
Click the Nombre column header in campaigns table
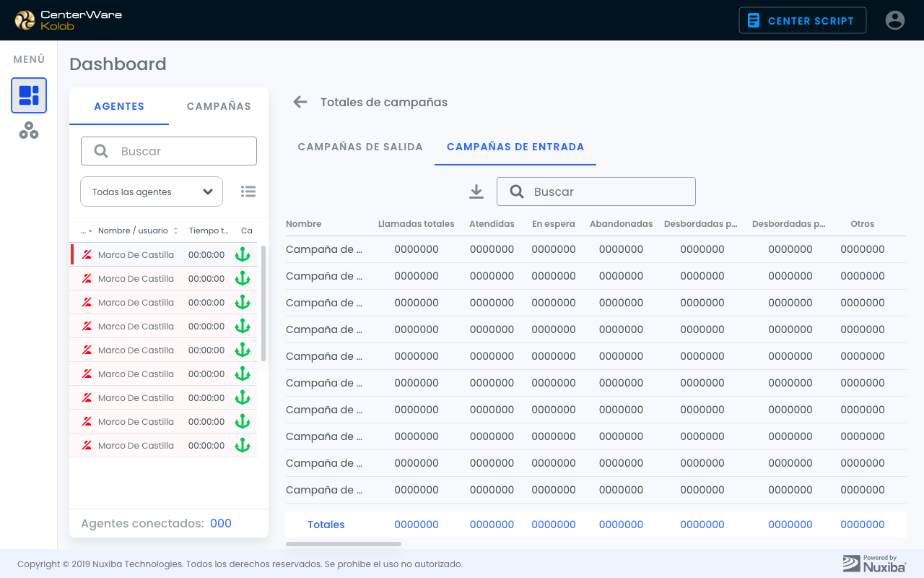coord(304,224)
